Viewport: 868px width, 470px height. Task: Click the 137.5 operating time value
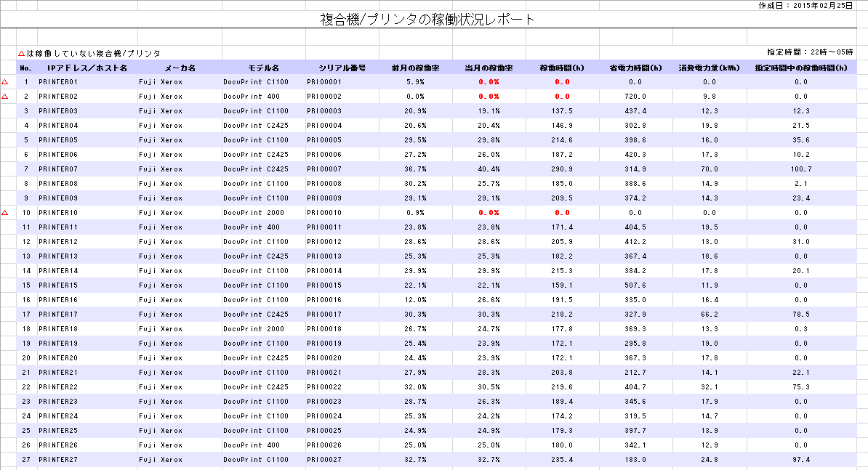point(562,111)
